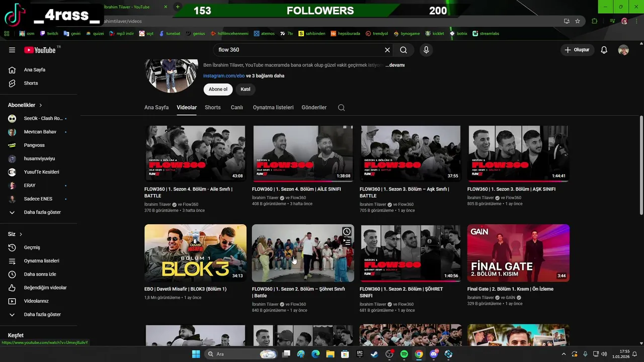Open the genius bookmark
644x362 pixels.
[x=196, y=34]
